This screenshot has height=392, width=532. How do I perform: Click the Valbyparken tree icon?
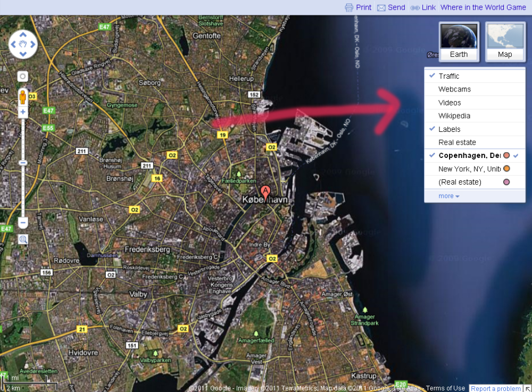pos(155,353)
